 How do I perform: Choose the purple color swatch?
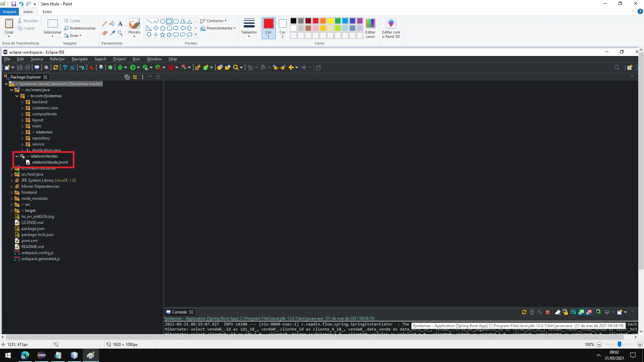(x=360, y=21)
